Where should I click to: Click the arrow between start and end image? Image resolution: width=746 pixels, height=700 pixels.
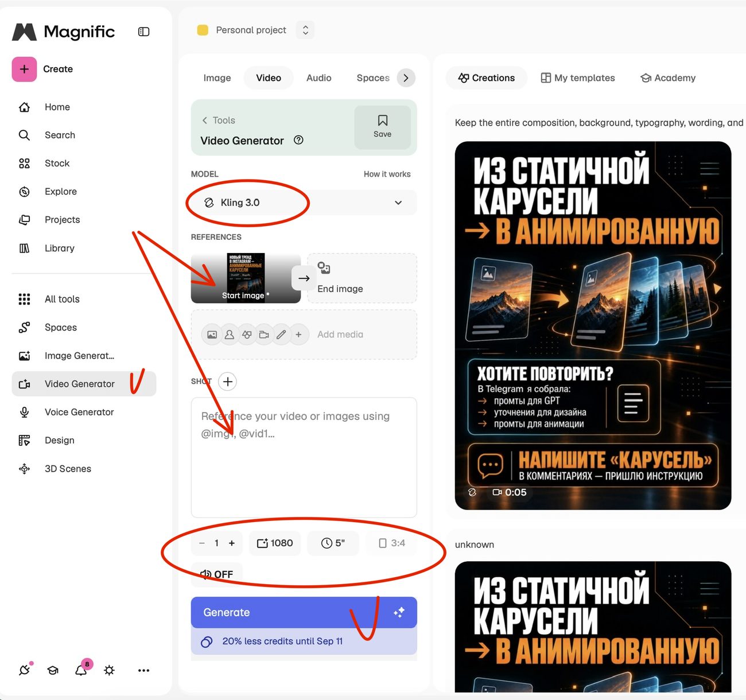tap(304, 278)
